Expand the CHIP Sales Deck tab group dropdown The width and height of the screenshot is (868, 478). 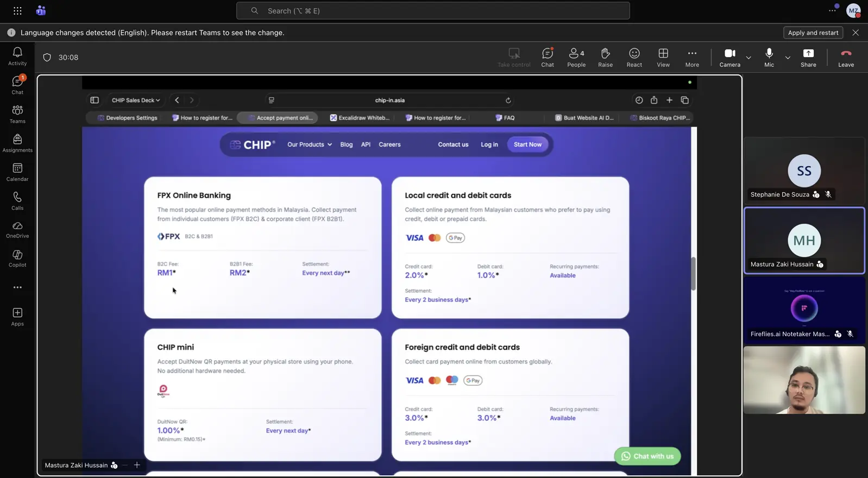(x=136, y=100)
